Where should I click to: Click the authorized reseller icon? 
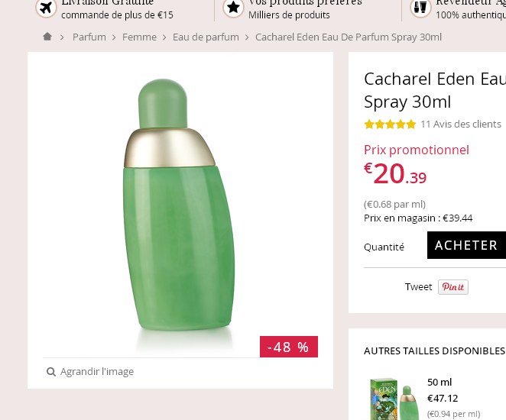pos(420,8)
